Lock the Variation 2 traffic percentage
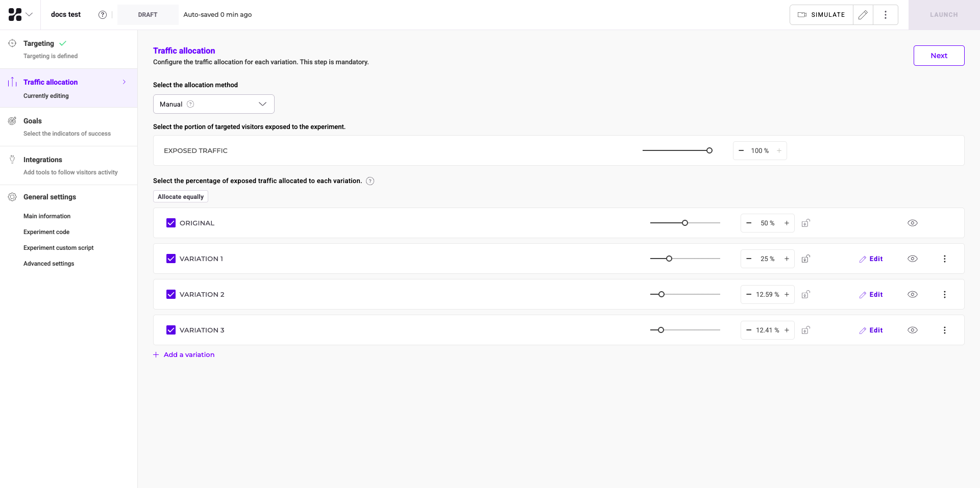The width and height of the screenshot is (980, 488). coord(805,294)
